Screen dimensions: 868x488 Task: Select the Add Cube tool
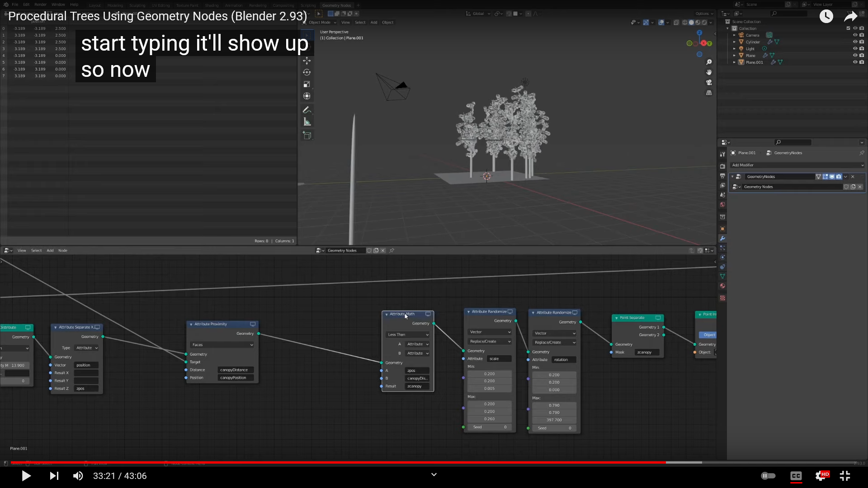coord(307,135)
